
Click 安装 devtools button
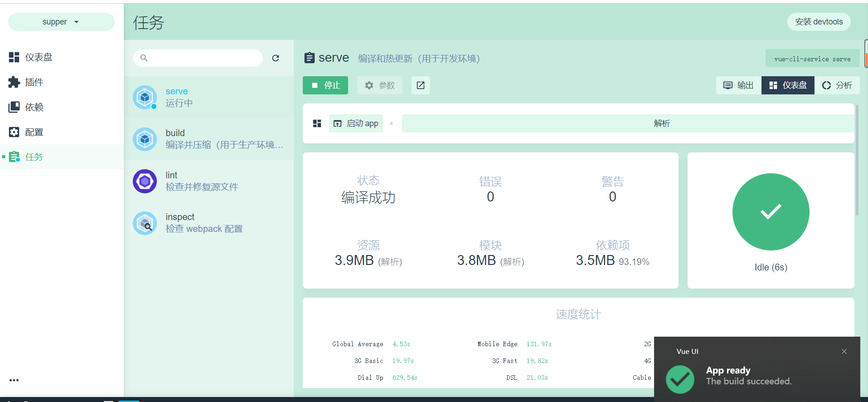pos(819,22)
